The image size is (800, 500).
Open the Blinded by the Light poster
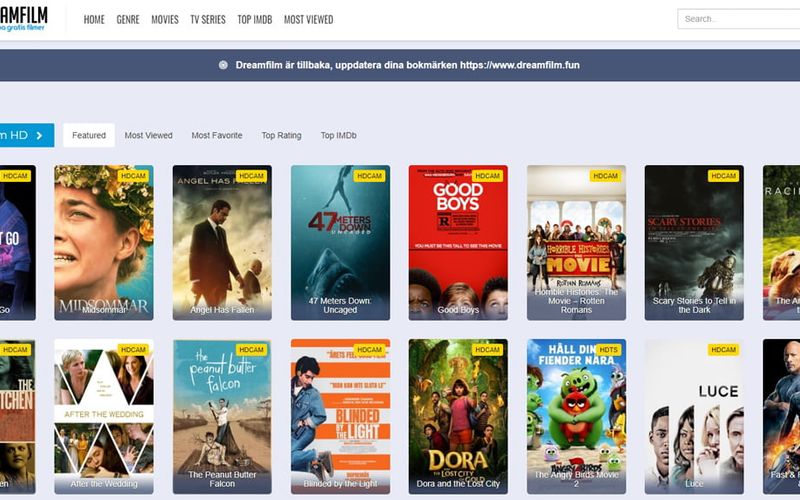tap(340, 416)
